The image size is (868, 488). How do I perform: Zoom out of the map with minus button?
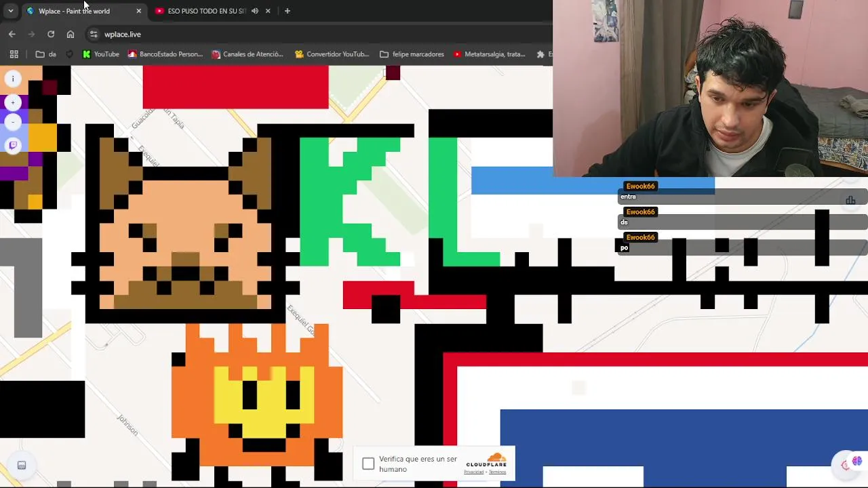point(12,122)
